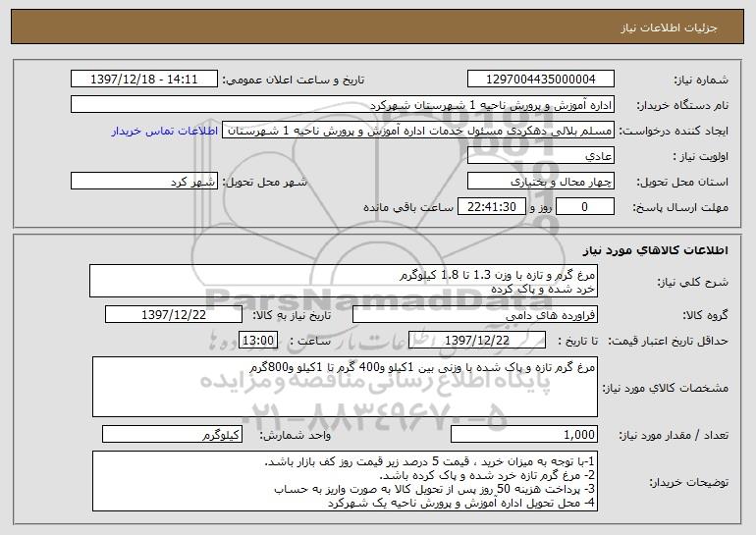
Task: Click the remaining time field 22:41:30
Action: click(491, 207)
